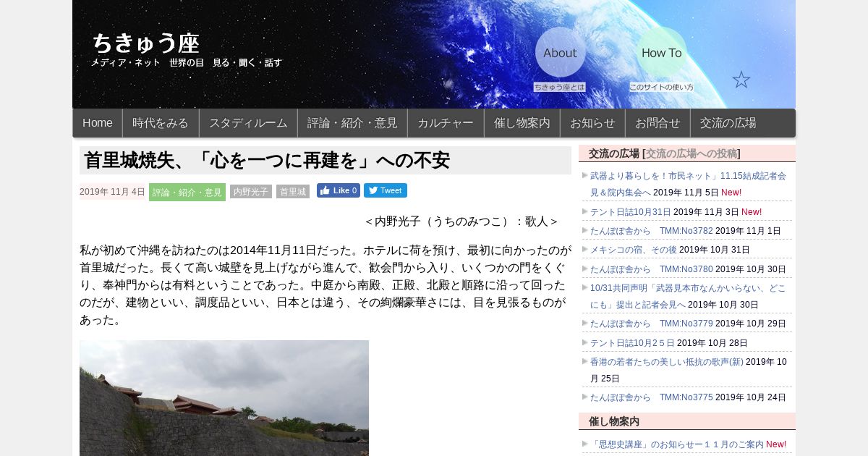The image size is (868, 456).
Task: Open the カルチャー menu item
Action: [x=446, y=123]
